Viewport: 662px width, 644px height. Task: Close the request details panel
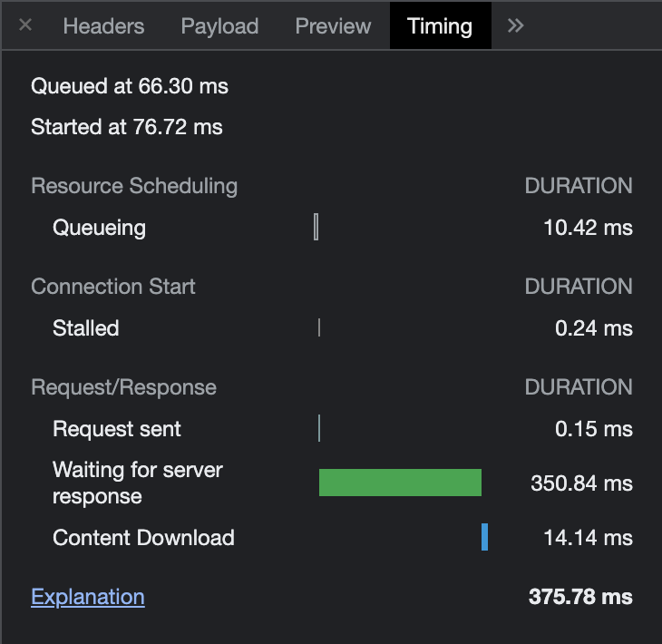[x=25, y=24]
